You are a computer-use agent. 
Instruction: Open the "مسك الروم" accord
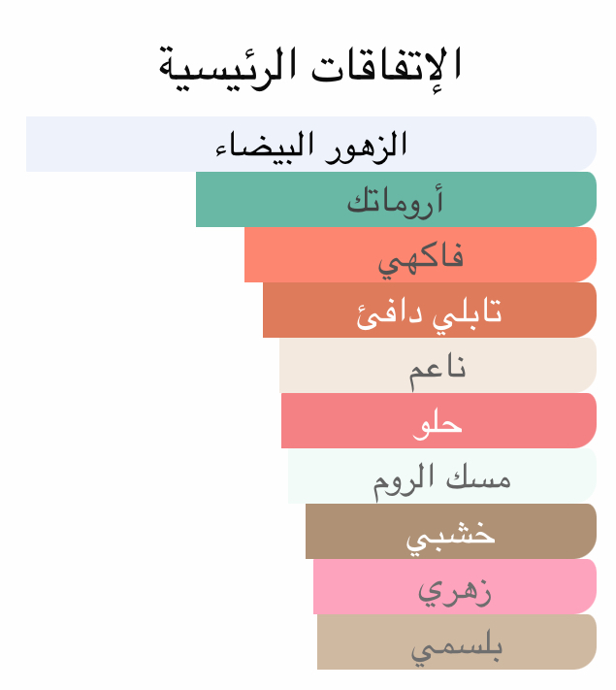point(441,476)
